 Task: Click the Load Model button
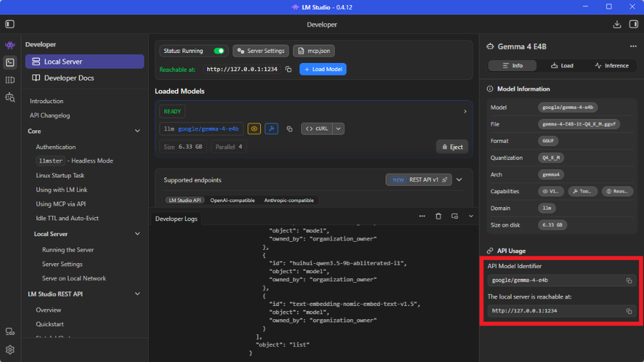[x=323, y=69]
